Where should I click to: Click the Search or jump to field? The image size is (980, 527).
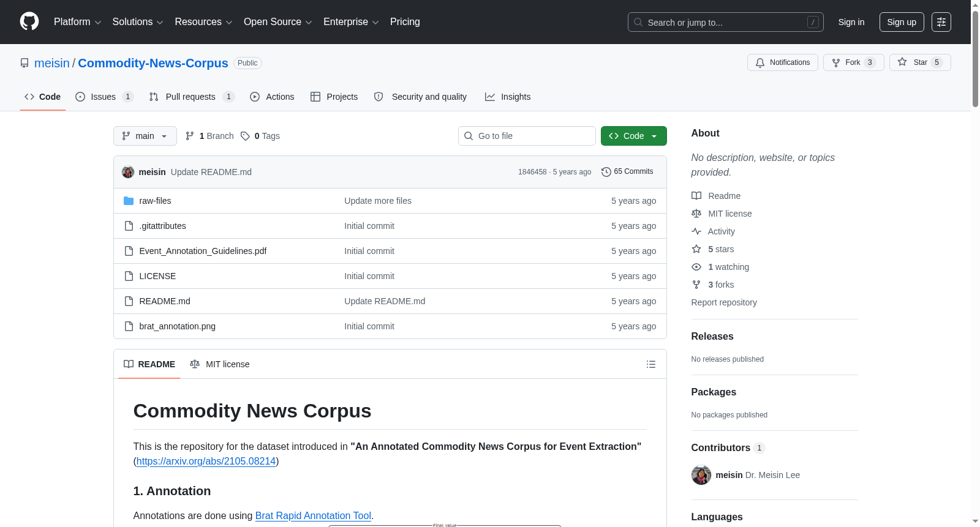click(x=726, y=22)
